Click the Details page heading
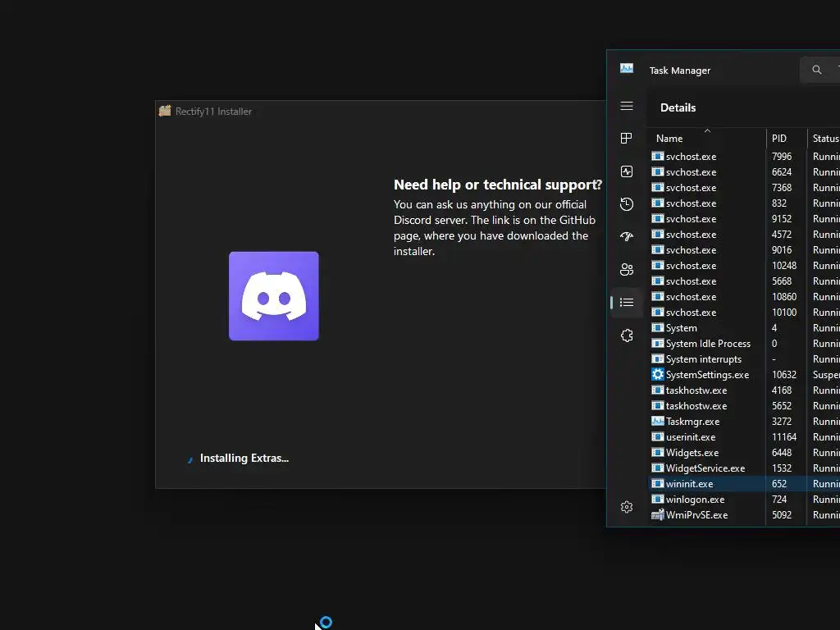The image size is (840, 630). click(678, 107)
